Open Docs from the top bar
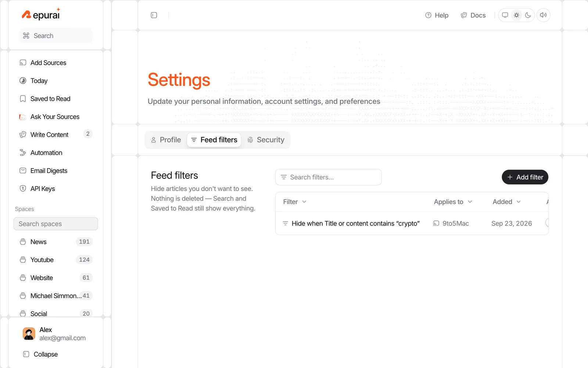 click(x=473, y=15)
